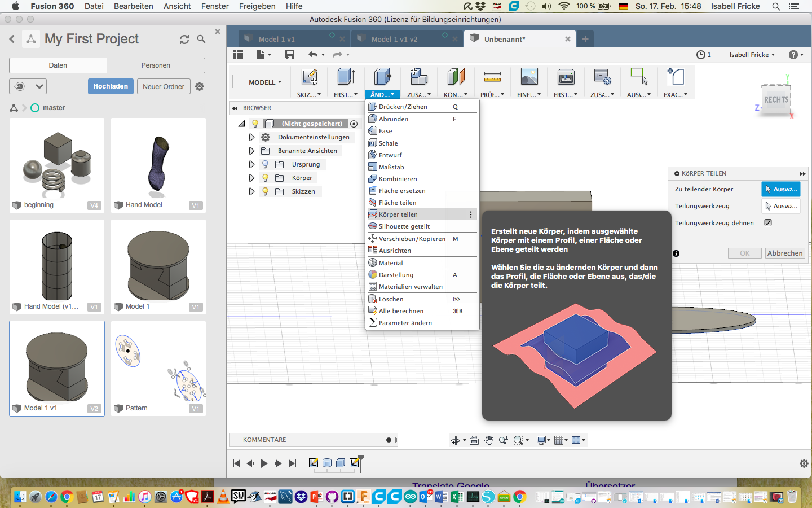Click the Erstellen extrude tool icon
The height and width of the screenshot is (508, 812).
[x=346, y=77]
